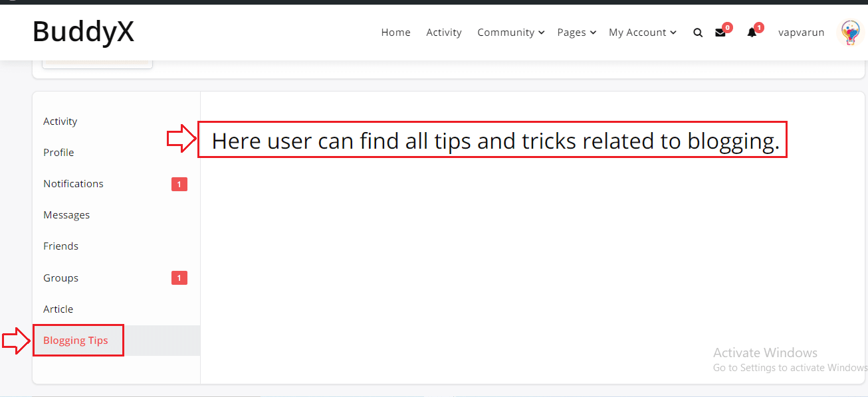The width and height of the screenshot is (868, 397).
Task: Expand the Pages dropdown menu
Action: [576, 33]
